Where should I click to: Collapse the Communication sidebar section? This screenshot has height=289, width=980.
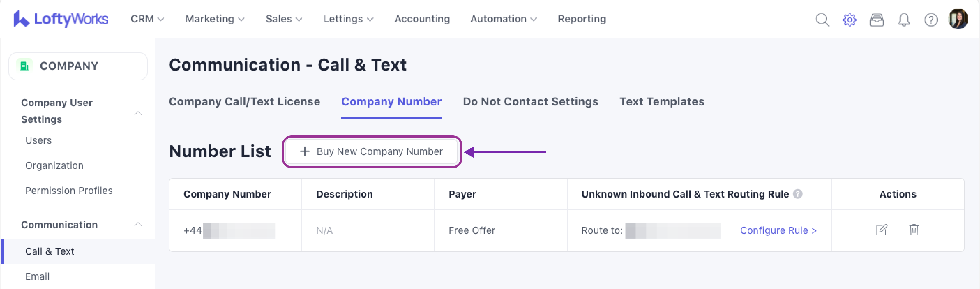(x=138, y=225)
